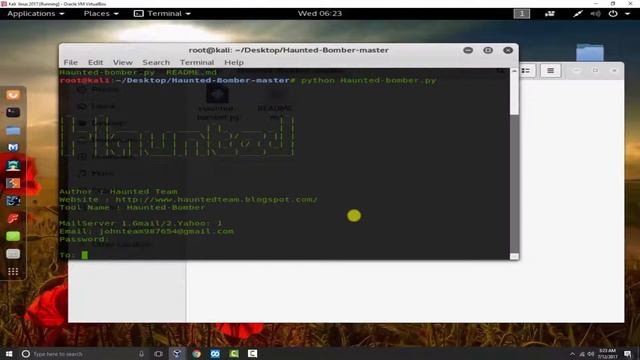Show hidden tray icons arrow
Screen dimensions: 640x360
[572, 354]
